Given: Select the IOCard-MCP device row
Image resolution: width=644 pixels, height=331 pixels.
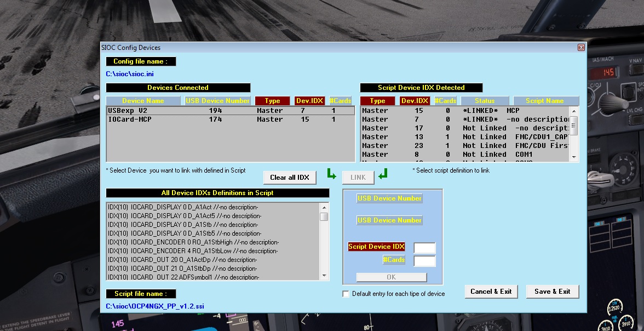Looking at the screenshot, I should pos(230,119).
